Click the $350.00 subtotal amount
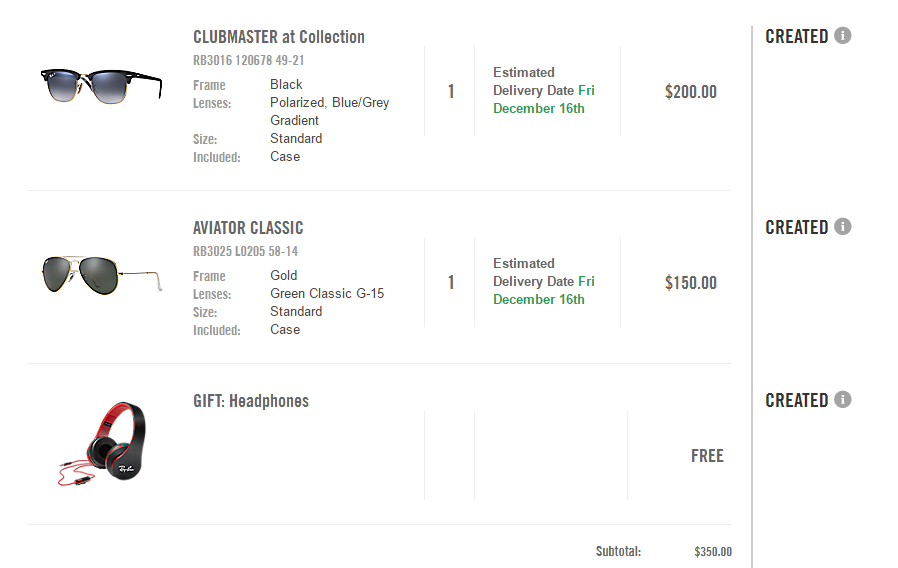 (712, 552)
